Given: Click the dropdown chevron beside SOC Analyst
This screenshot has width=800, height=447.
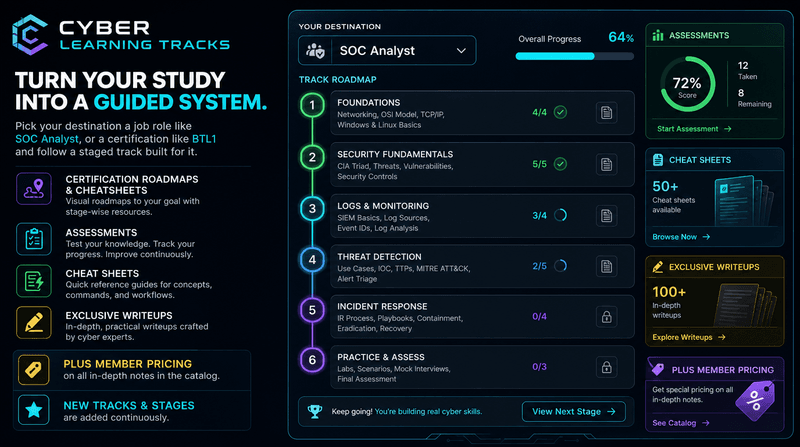Looking at the screenshot, I should [461, 51].
